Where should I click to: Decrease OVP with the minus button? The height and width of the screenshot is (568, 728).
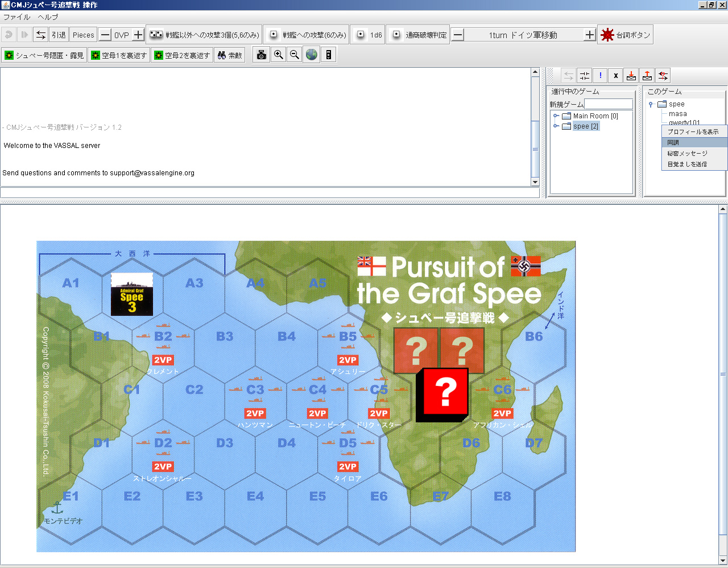(x=105, y=35)
